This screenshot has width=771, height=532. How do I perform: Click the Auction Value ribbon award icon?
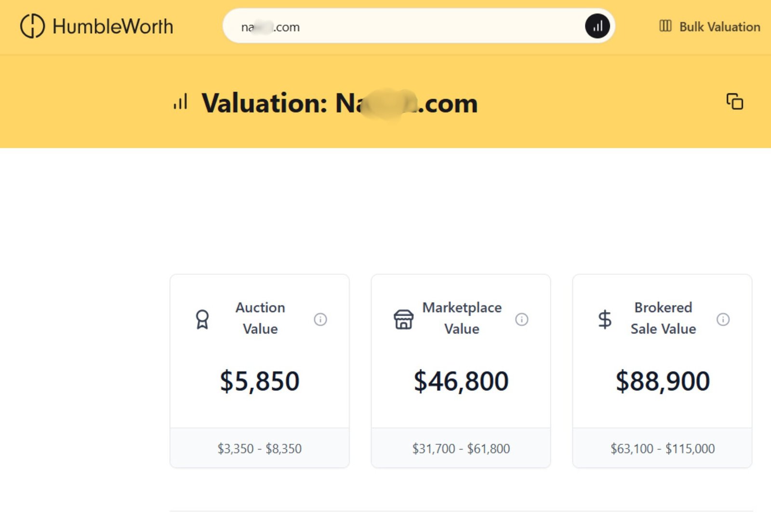(x=202, y=319)
